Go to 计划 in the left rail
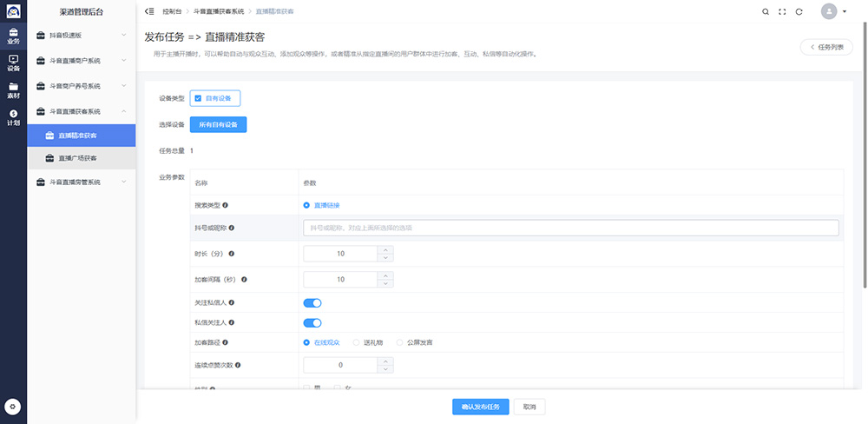Screen dimensions: 868x424 click(x=13, y=117)
